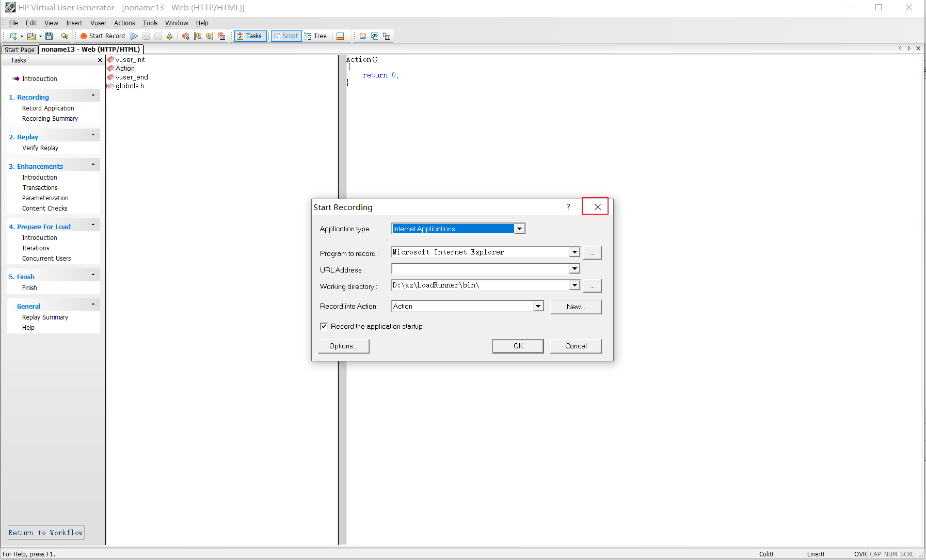Click the Insert Rendezvous toolbar icon
The image size is (926, 560).
221,36
